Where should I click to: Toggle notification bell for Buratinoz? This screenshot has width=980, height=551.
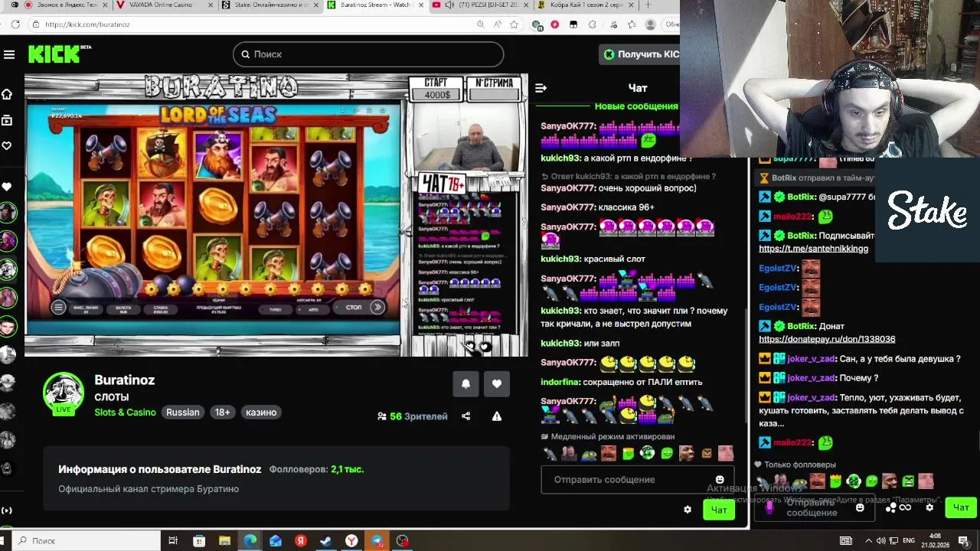coord(465,383)
